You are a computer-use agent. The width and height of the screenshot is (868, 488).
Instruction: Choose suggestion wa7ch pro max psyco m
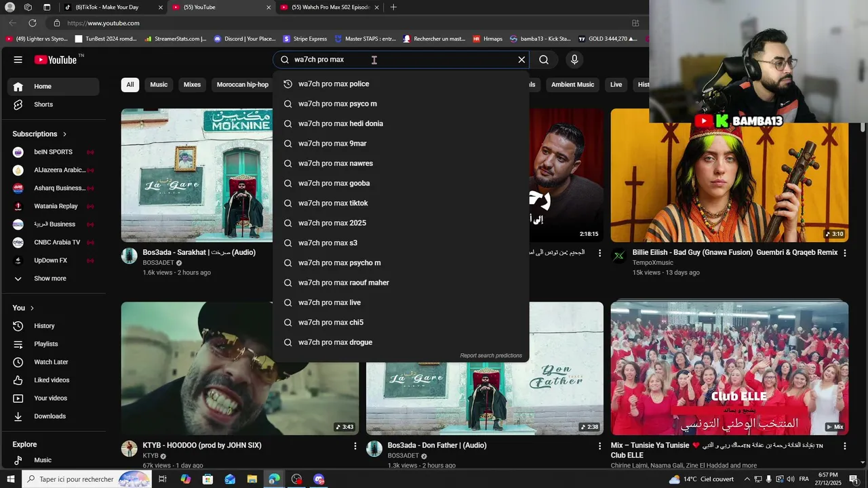tap(401, 104)
